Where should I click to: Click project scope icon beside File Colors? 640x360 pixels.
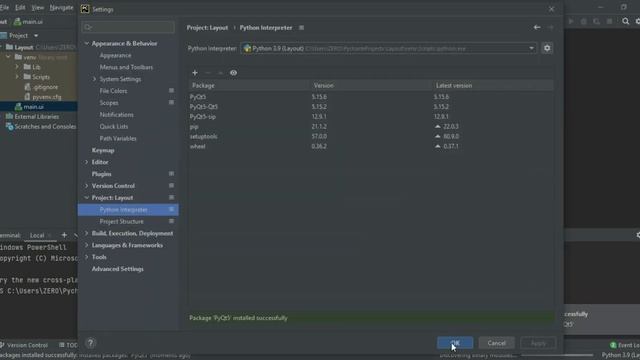tap(171, 91)
